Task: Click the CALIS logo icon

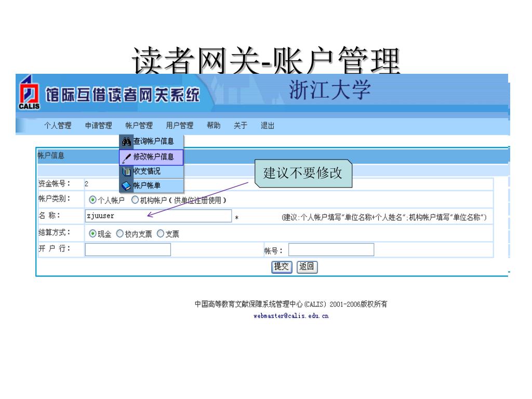Action: 29,92
